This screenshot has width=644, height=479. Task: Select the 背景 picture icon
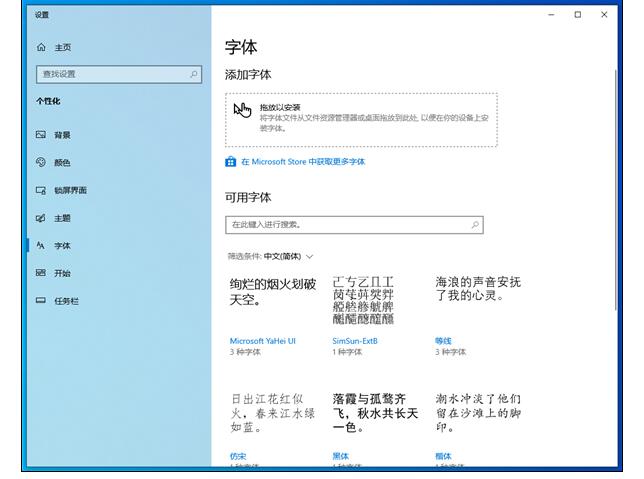coord(41,135)
